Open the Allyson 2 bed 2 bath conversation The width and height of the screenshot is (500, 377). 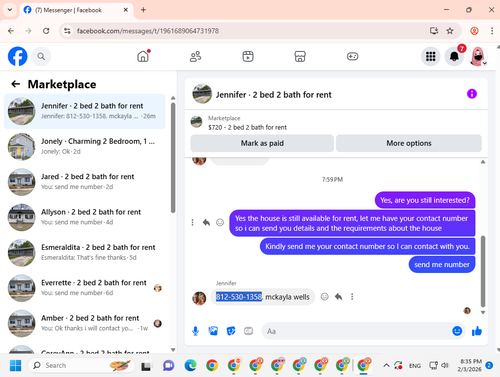(85, 217)
